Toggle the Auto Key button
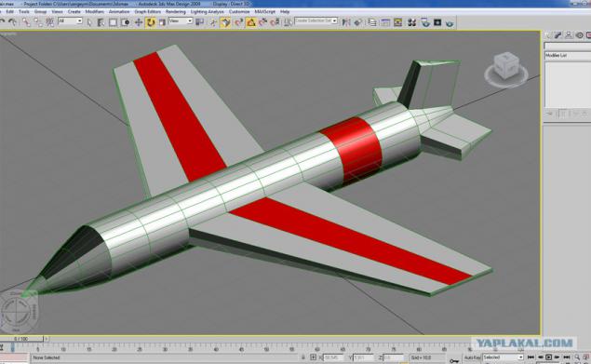 click(x=472, y=357)
